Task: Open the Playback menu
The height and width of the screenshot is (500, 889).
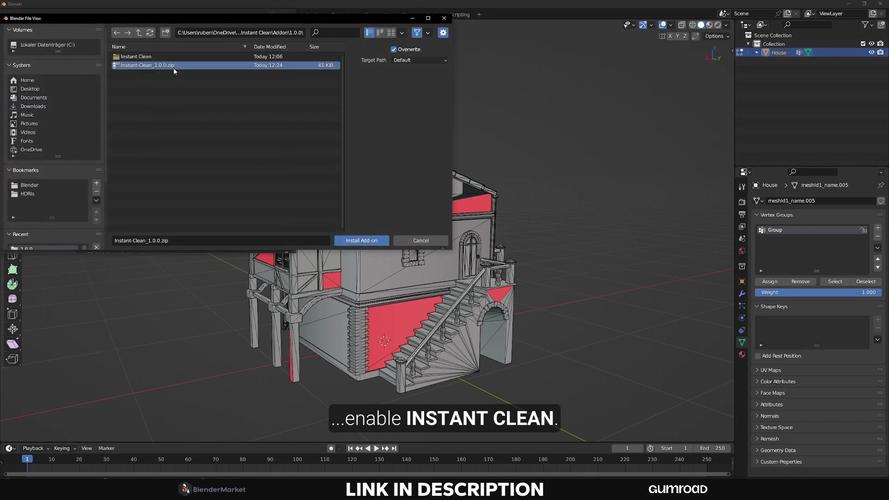Action: [x=35, y=448]
